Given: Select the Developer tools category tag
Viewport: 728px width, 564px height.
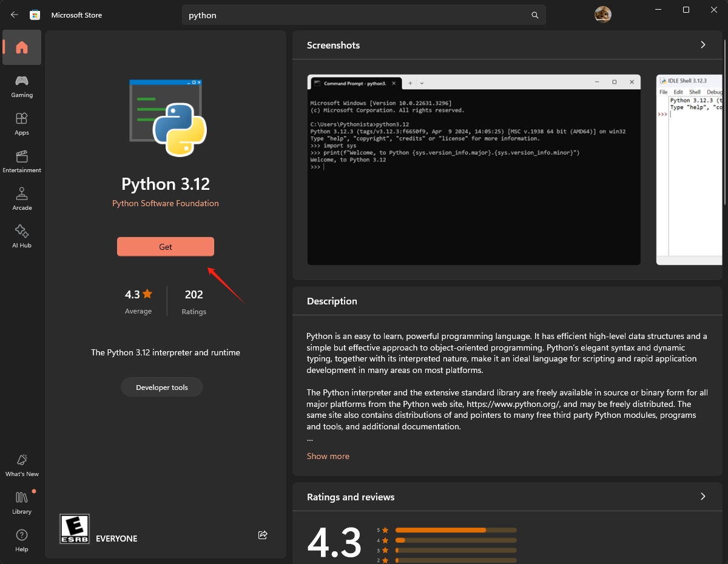Looking at the screenshot, I should tap(162, 388).
